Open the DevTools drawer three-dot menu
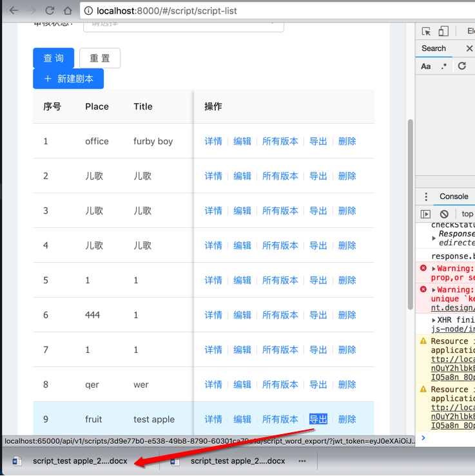Image resolution: width=475 pixels, height=476 pixels. 426,196
